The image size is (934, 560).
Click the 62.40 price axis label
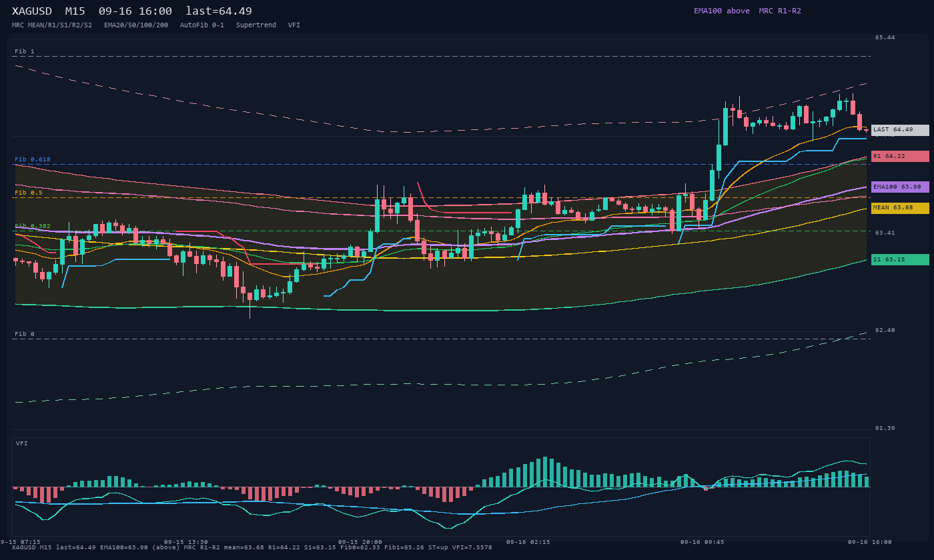coord(885,330)
